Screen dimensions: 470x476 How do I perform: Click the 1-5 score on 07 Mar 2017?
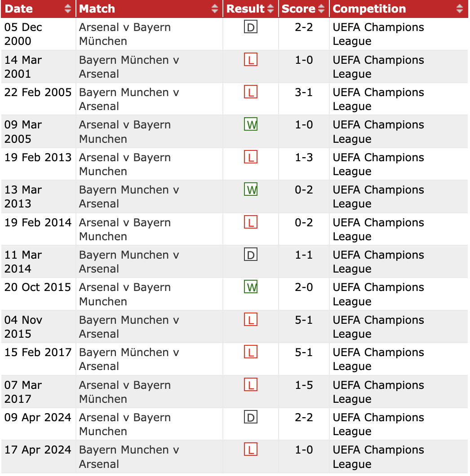tap(304, 385)
